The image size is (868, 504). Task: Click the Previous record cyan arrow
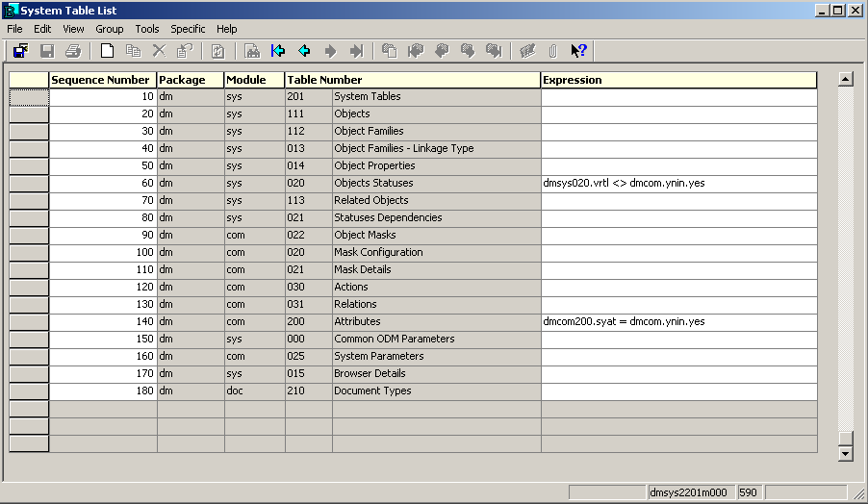(304, 51)
